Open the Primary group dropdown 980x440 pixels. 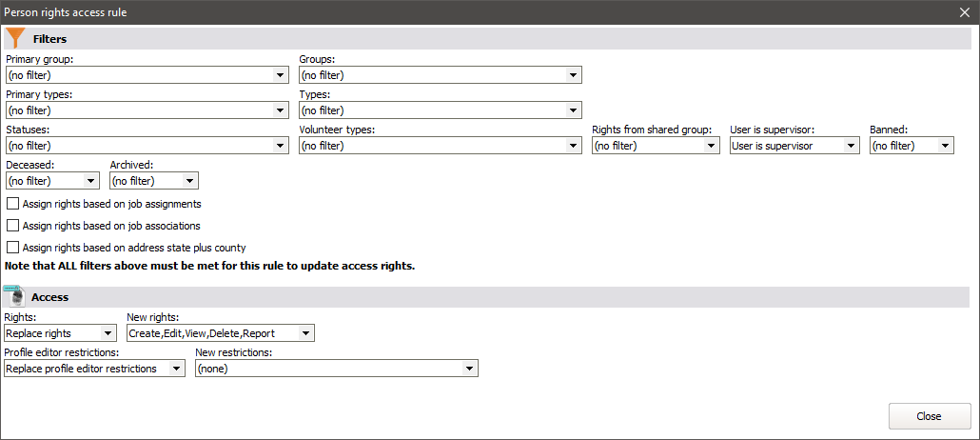[147, 75]
